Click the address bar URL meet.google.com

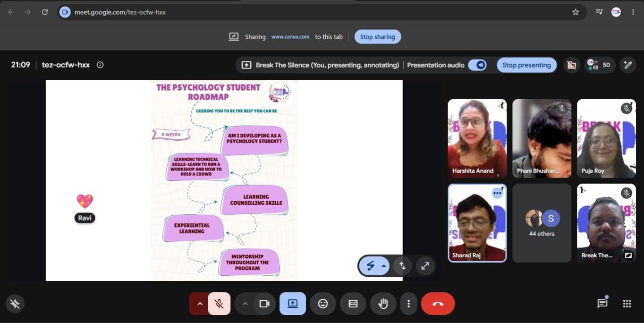tap(120, 12)
